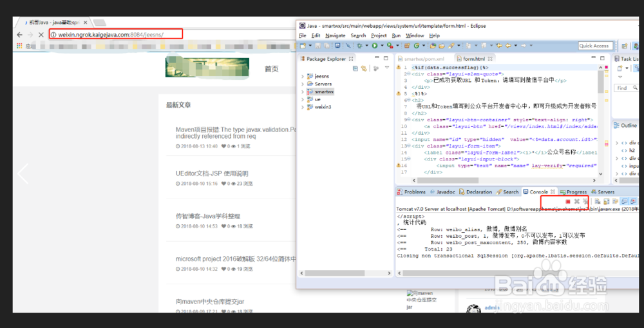644x328 pixels.
Task: Click the Task List Find field
Action: click(627, 88)
